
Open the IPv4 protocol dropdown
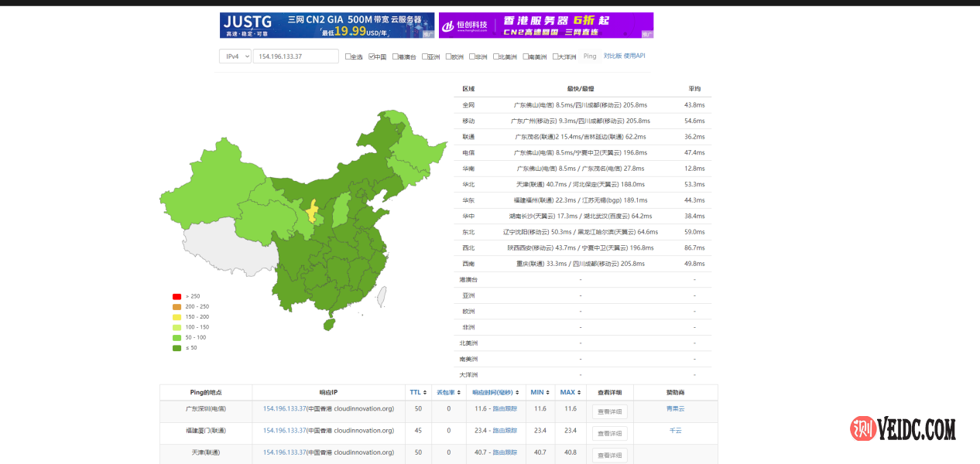pyautogui.click(x=235, y=56)
